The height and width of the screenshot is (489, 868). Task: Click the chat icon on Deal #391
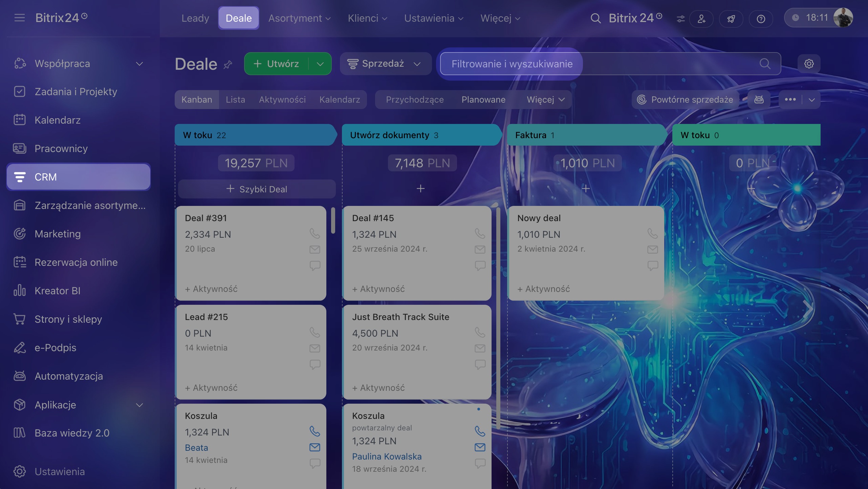(315, 265)
